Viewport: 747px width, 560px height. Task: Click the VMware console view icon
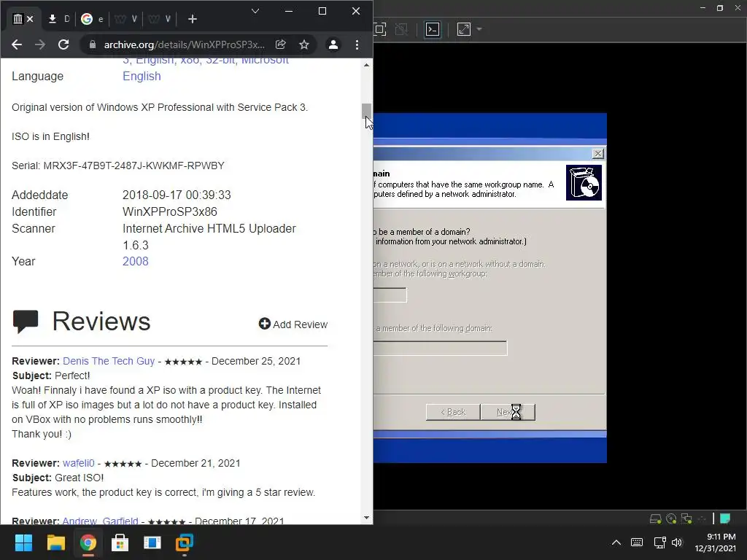(432, 29)
